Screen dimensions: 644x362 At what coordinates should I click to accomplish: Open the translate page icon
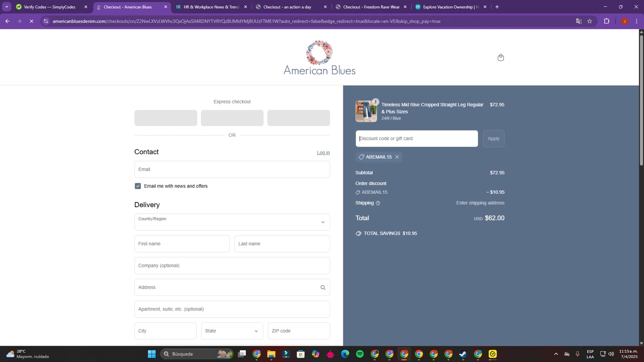pos(579,21)
